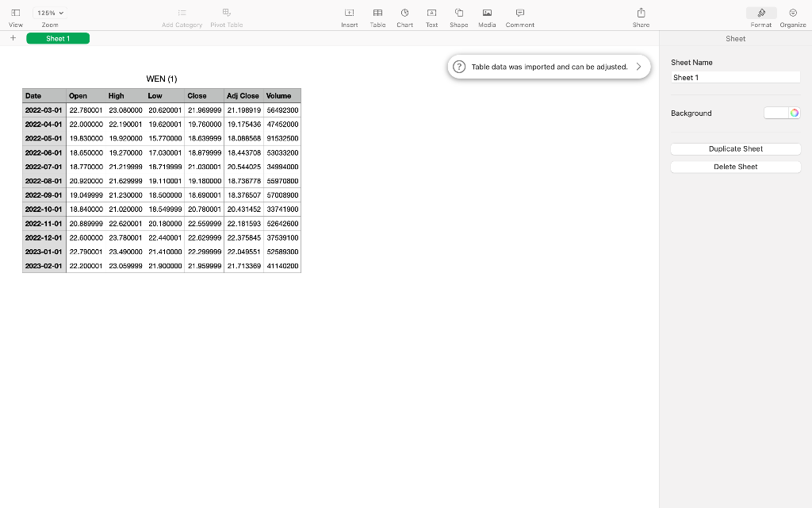Add a new sheet with plus button

(13, 38)
